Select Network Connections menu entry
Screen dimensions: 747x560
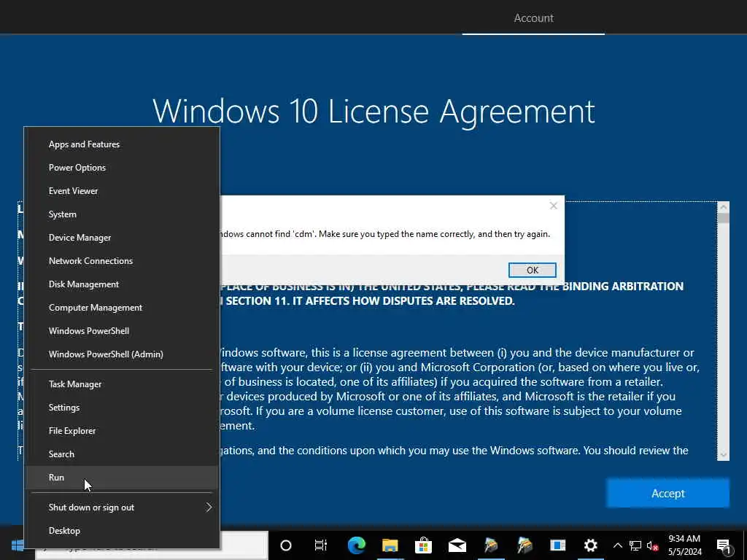[122, 261]
